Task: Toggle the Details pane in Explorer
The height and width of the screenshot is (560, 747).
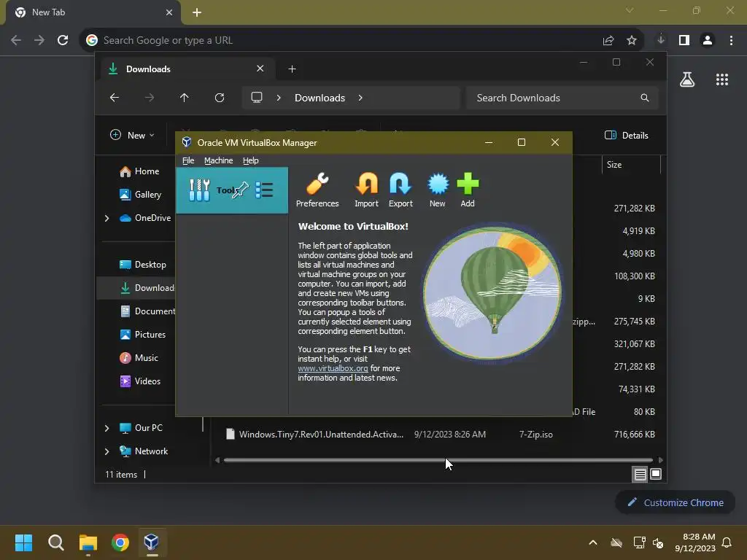Action: point(626,135)
